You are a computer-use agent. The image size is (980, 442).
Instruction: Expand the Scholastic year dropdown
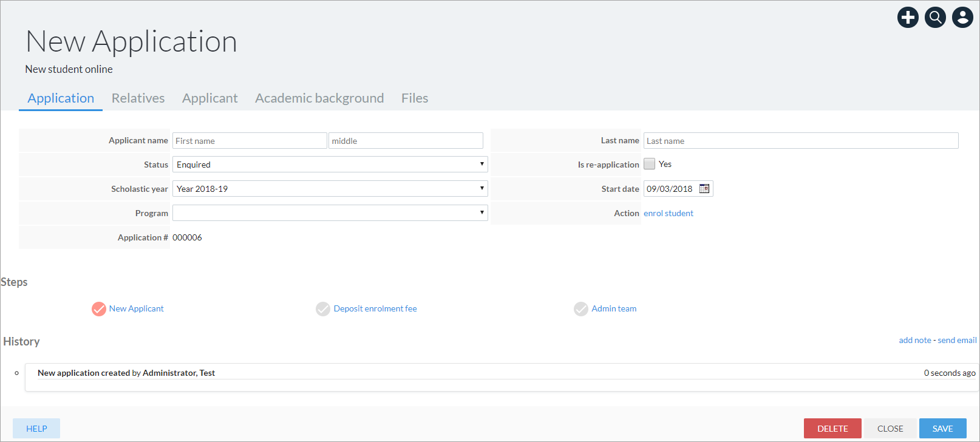[330, 189]
